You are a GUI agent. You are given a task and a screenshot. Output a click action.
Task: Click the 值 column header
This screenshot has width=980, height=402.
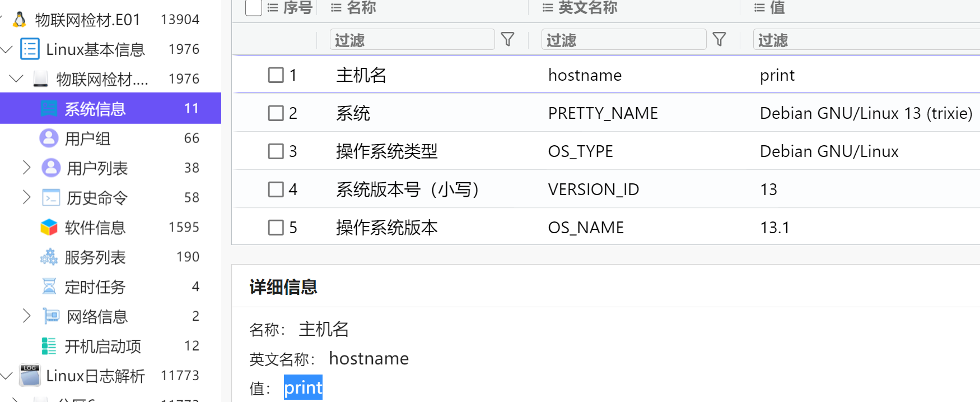point(777,7)
